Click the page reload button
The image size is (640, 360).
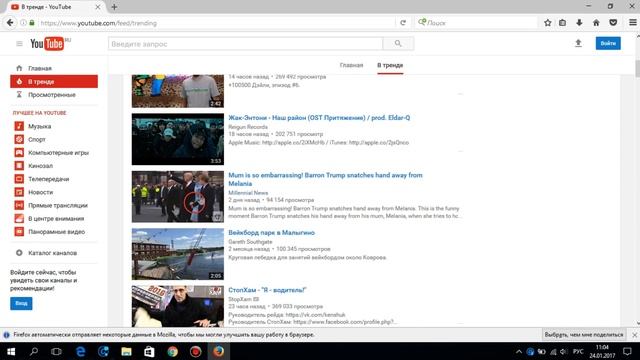[403, 23]
